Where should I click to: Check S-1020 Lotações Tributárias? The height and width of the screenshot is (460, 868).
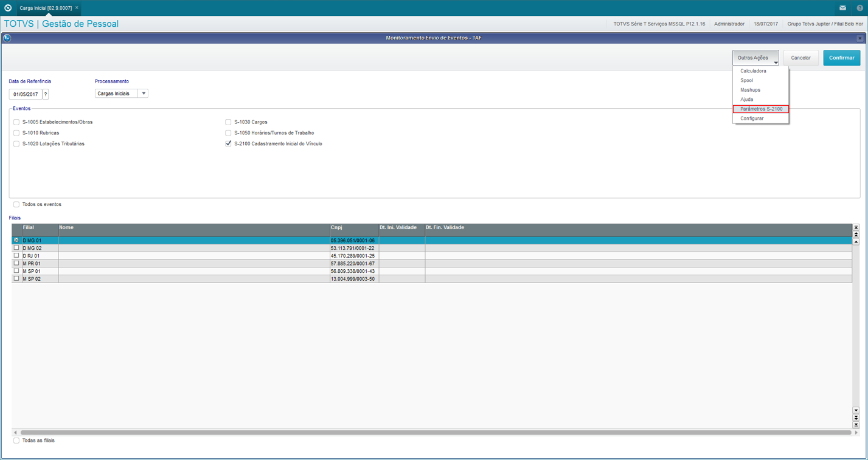[16, 144]
